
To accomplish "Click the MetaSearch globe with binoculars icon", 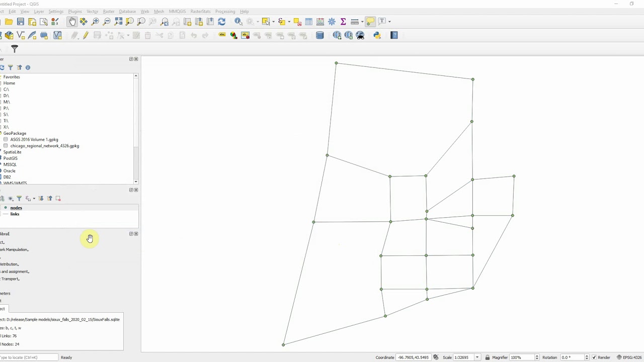I will [360, 35].
